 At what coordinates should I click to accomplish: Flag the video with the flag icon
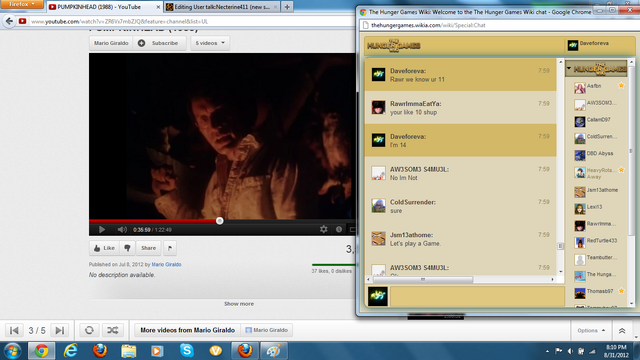pos(170,248)
